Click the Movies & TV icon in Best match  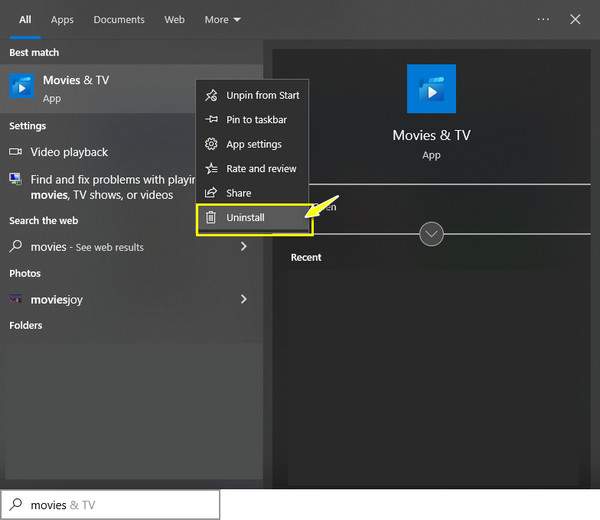coord(21,86)
